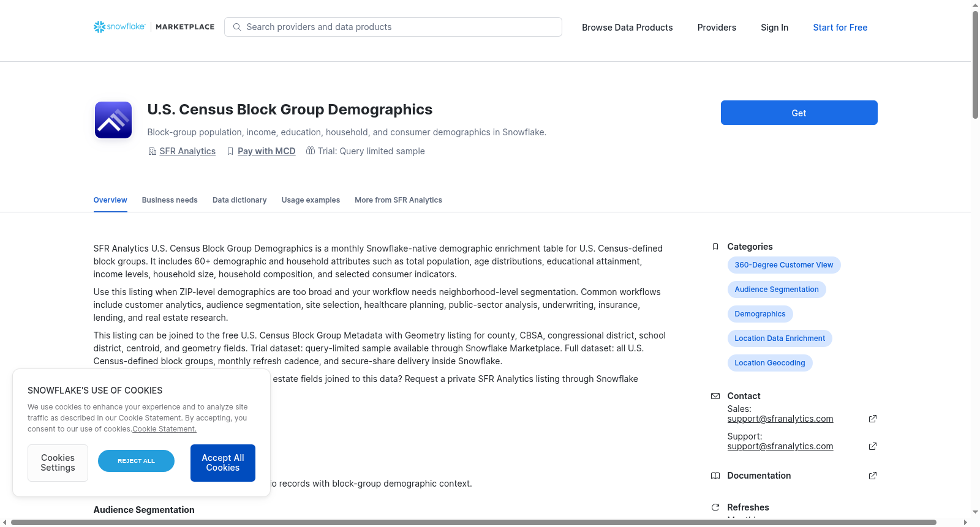The image size is (980, 527).
Task: Click the gift icon beside Trial text
Action: [311, 151]
